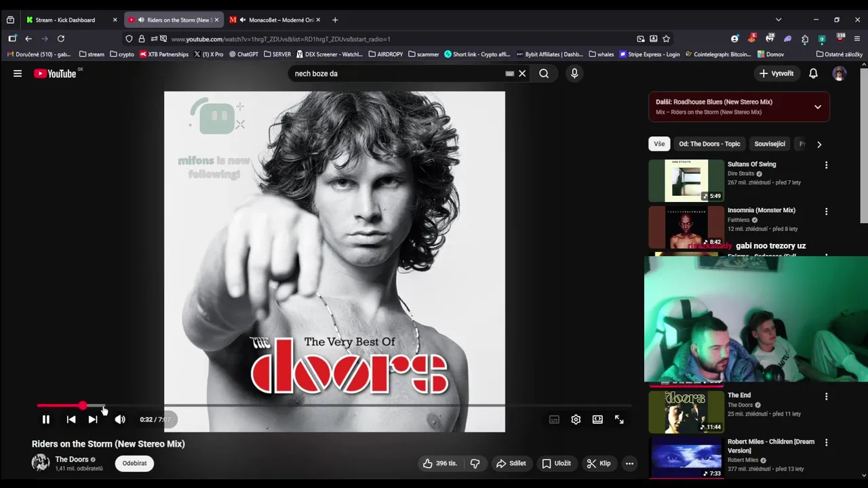
Task: Open Robert Miles Children video title
Action: 771,446
